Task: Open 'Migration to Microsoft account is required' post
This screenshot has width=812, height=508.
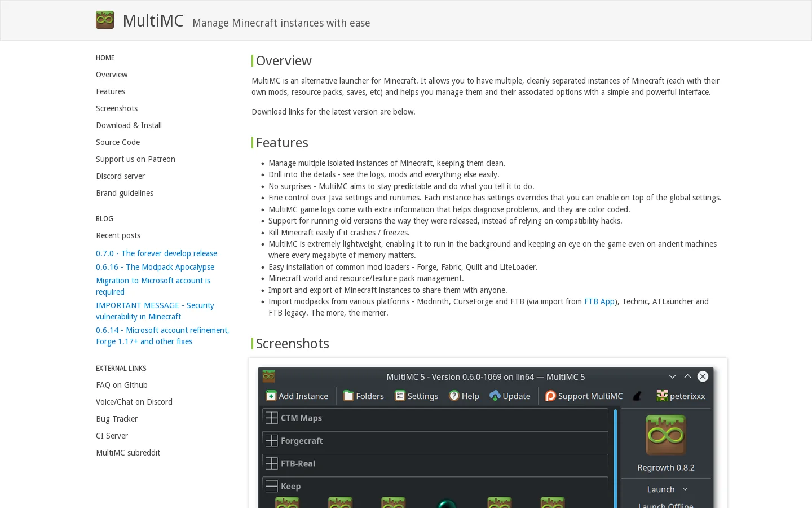Action: [153, 286]
